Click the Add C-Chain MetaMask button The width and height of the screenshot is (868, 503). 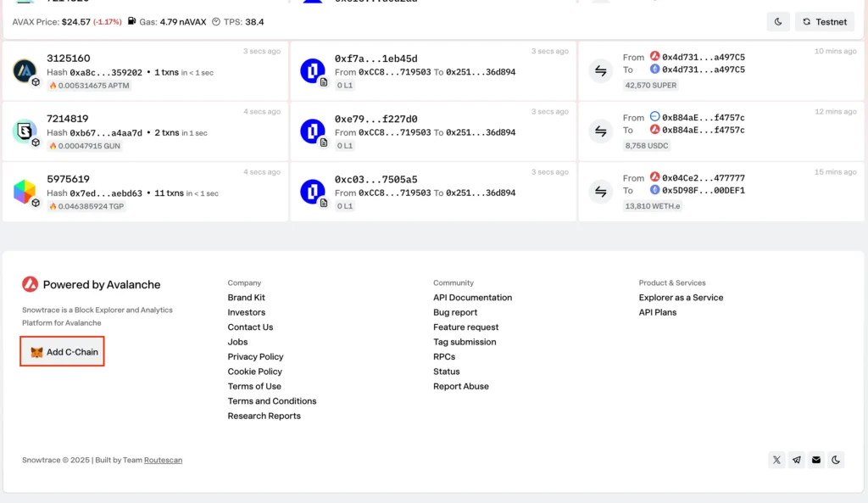[x=63, y=352]
